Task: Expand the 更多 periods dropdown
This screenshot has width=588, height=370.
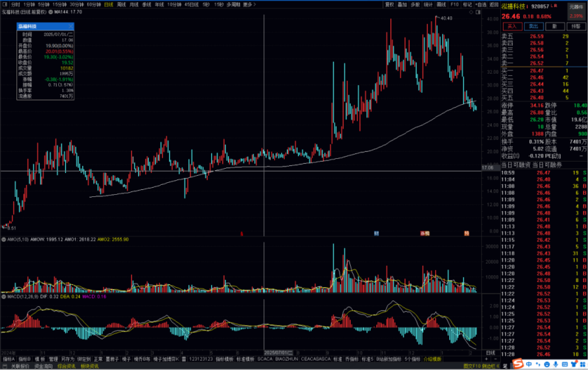Action: pos(248,4)
